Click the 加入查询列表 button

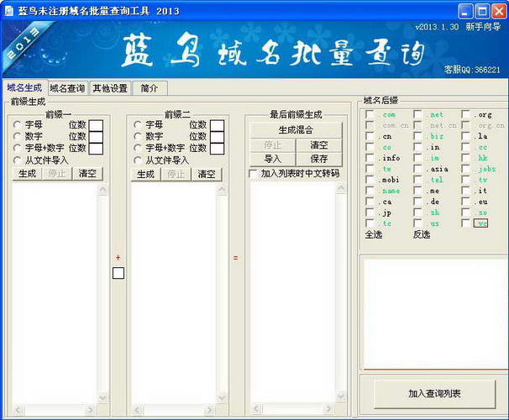[x=434, y=394]
